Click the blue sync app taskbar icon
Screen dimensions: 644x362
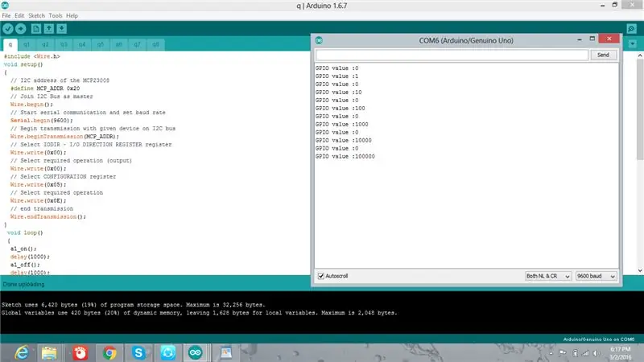pos(167,353)
